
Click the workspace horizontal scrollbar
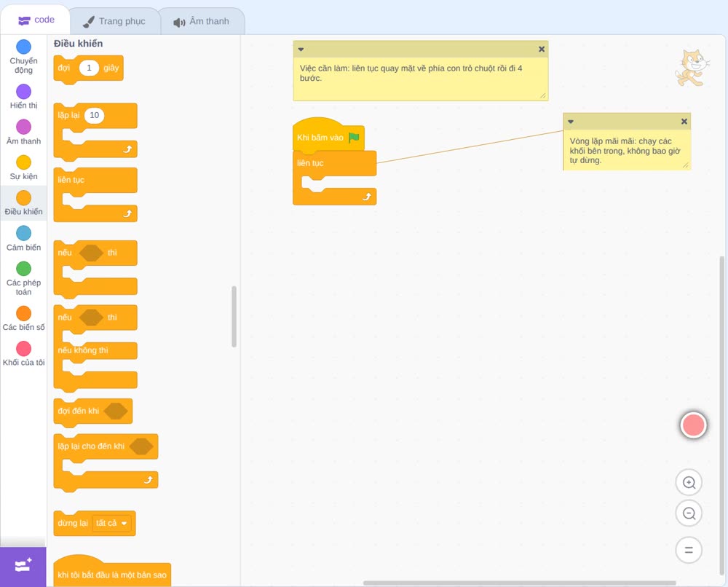519,583
